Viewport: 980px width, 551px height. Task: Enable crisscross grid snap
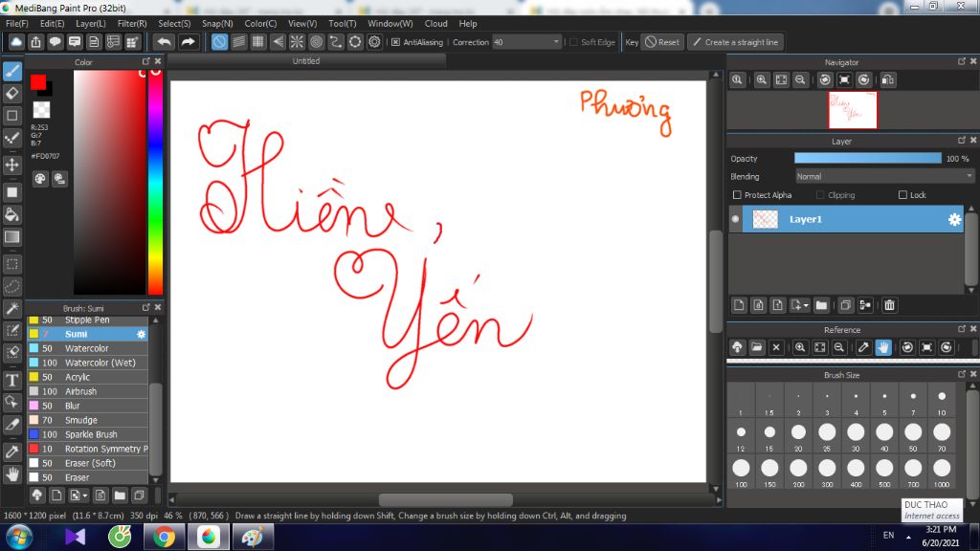258,42
